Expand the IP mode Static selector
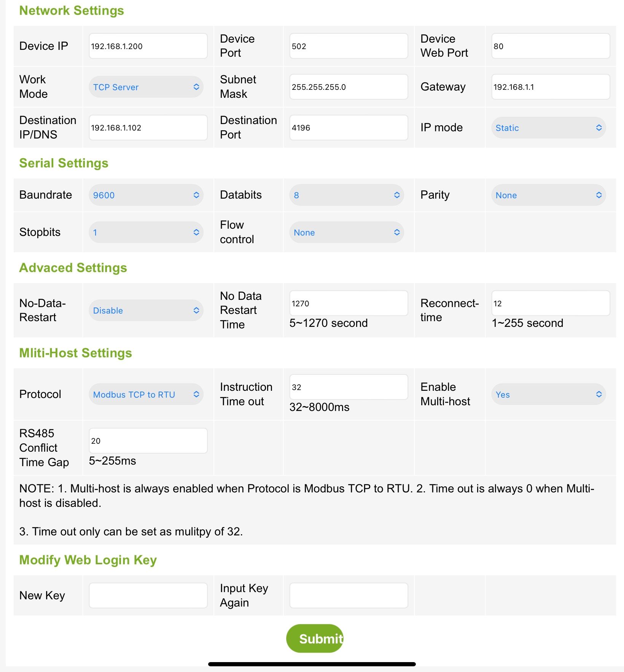Image resolution: width=624 pixels, height=672 pixels. click(x=548, y=128)
